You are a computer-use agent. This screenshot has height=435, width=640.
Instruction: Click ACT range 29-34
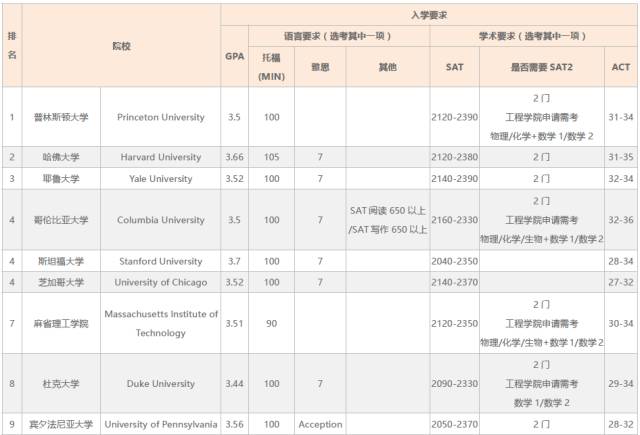coord(620,384)
